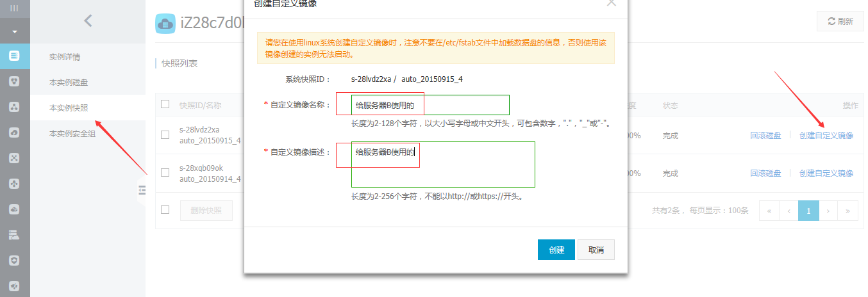Viewport: 868px width, 297px height.
Task: Check the box for snapshot s-28lvdz2xa
Action: pos(165,135)
